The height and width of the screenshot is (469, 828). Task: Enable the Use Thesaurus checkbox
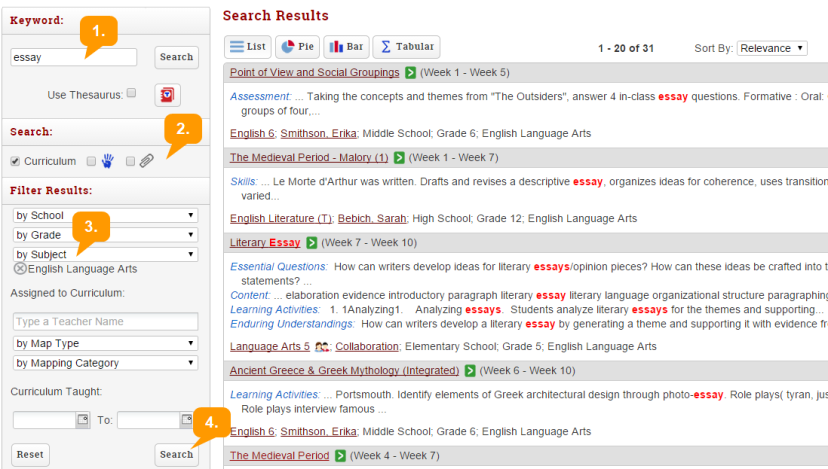click(x=131, y=94)
